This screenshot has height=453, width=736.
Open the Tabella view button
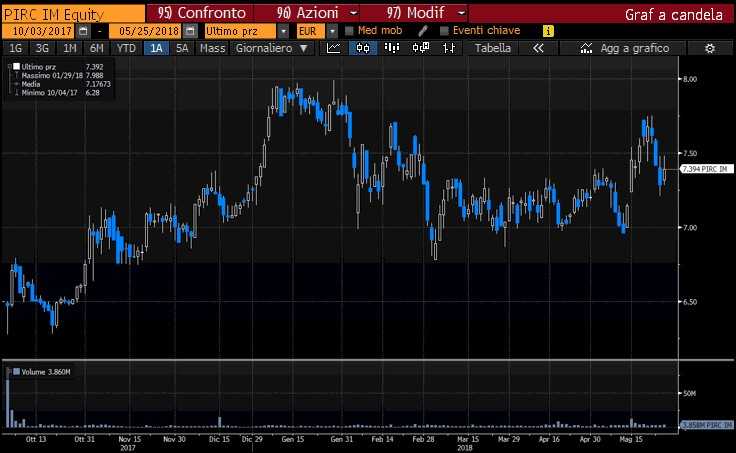[x=492, y=48]
